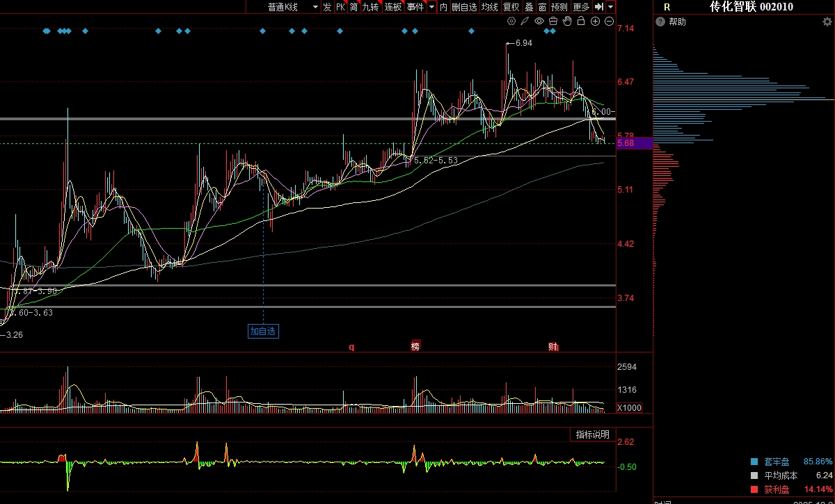Image resolution: width=835 pixels, height=504 pixels.
Task: Click the 6.24 average cost value
Action: tap(824, 475)
